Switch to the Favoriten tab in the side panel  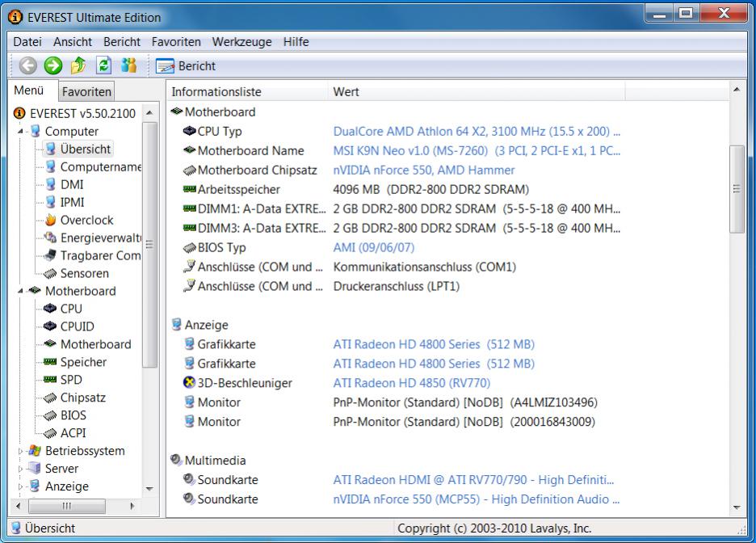(86, 91)
